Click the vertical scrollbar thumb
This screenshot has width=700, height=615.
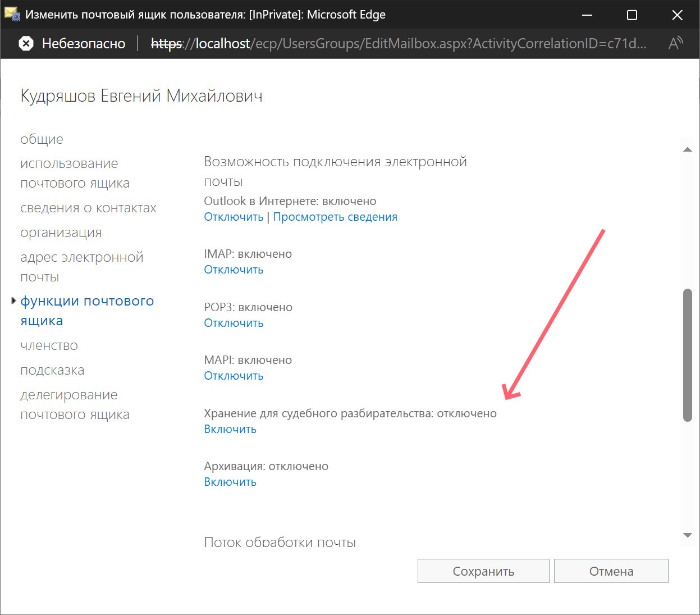click(687, 355)
